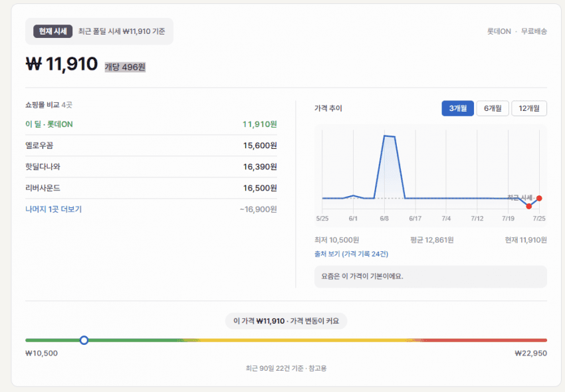Open 출처 보기 (가격 기록 24건) link
This screenshot has width=565, height=392.
click(352, 254)
